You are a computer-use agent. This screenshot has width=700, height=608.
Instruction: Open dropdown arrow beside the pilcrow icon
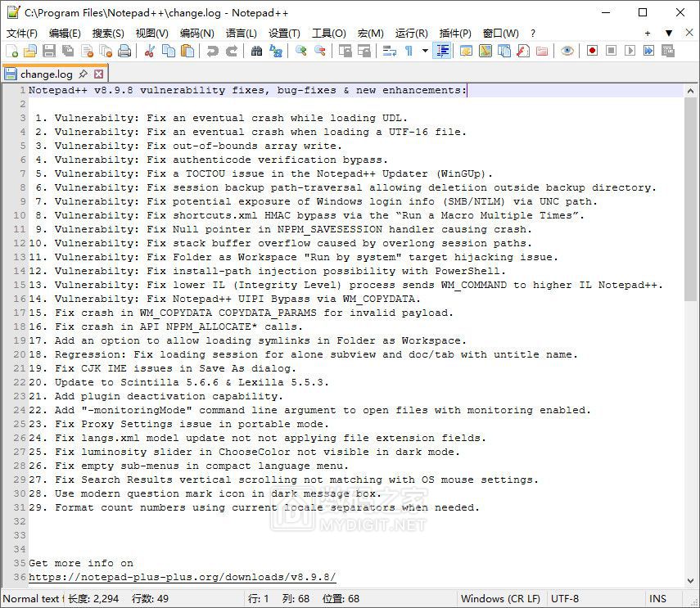425,51
